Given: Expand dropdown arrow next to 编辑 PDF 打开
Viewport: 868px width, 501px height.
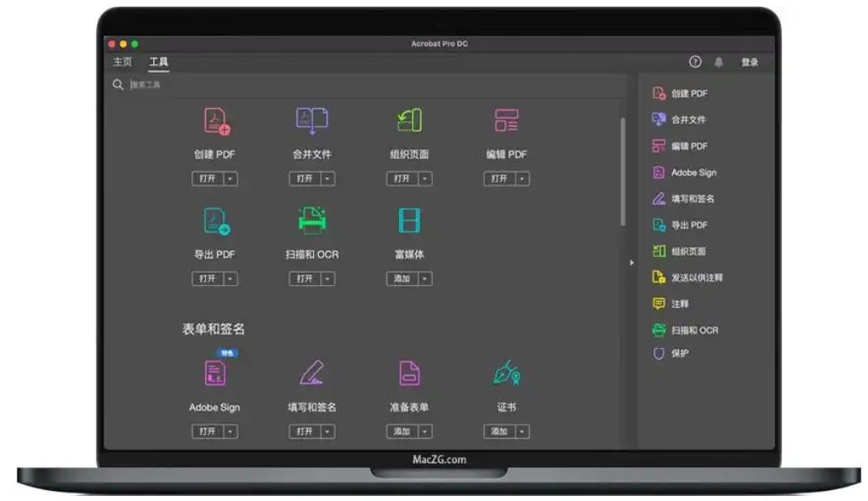Looking at the screenshot, I should click(522, 179).
